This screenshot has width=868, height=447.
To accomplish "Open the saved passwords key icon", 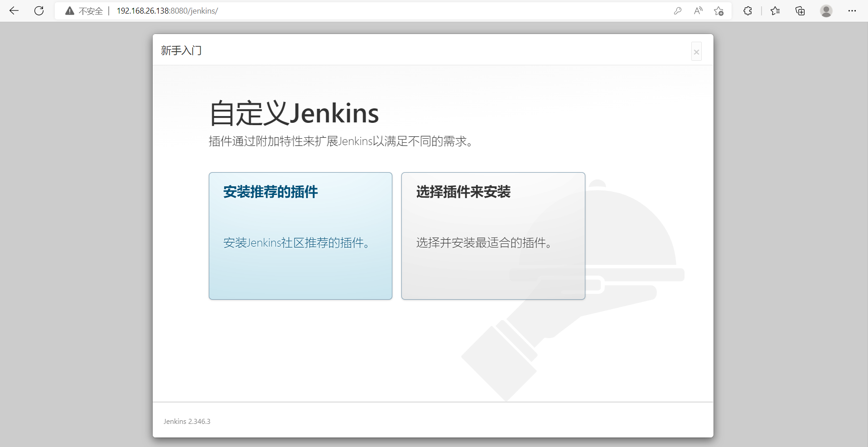I will [678, 11].
